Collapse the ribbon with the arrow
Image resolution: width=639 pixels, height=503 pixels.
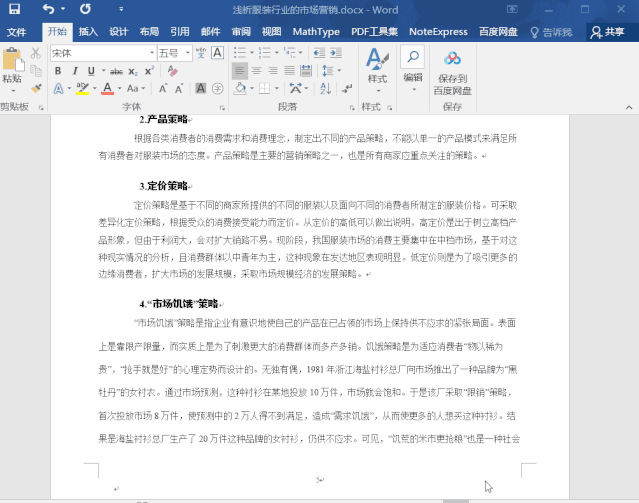629,107
